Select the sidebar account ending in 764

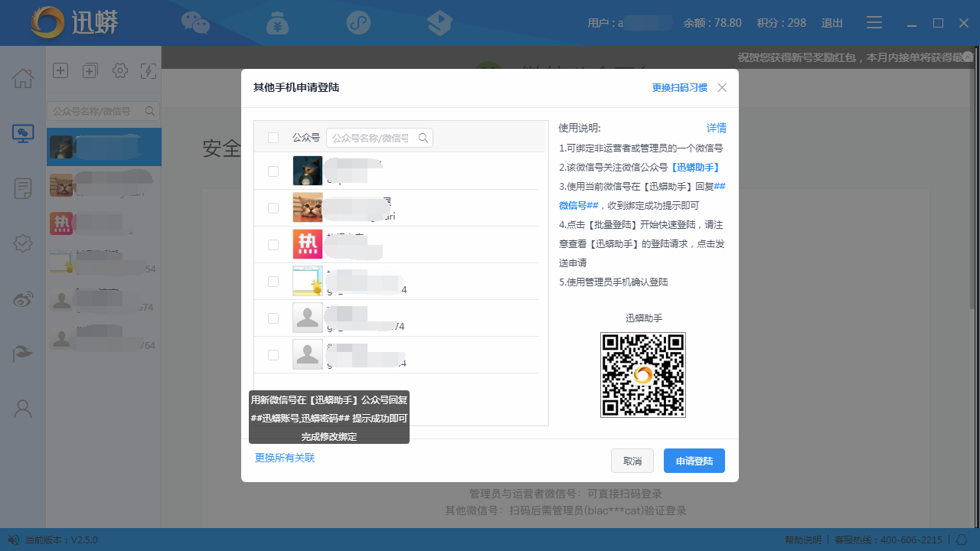(x=104, y=338)
